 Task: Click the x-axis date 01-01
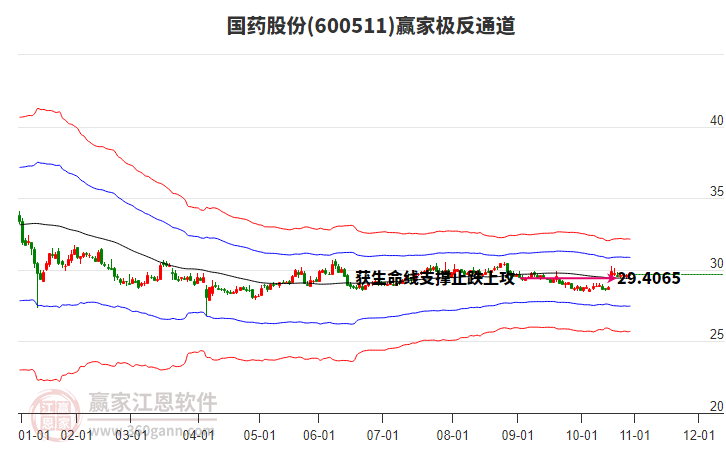tap(34, 436)
